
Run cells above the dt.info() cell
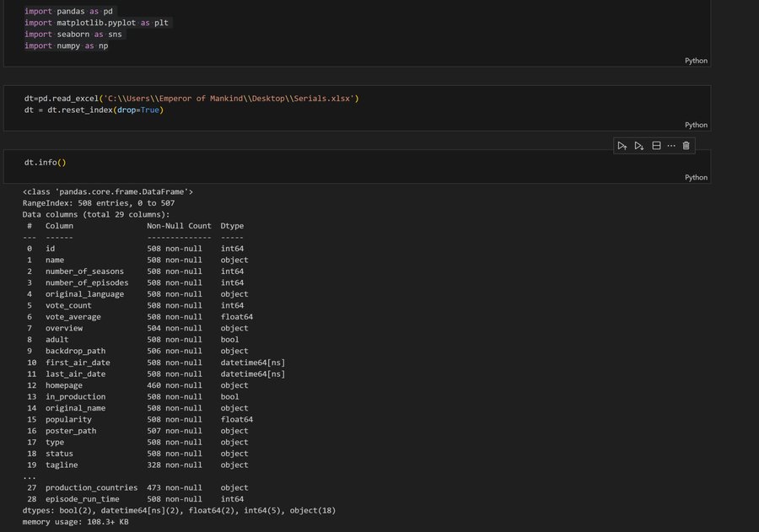tap(622, 146)
